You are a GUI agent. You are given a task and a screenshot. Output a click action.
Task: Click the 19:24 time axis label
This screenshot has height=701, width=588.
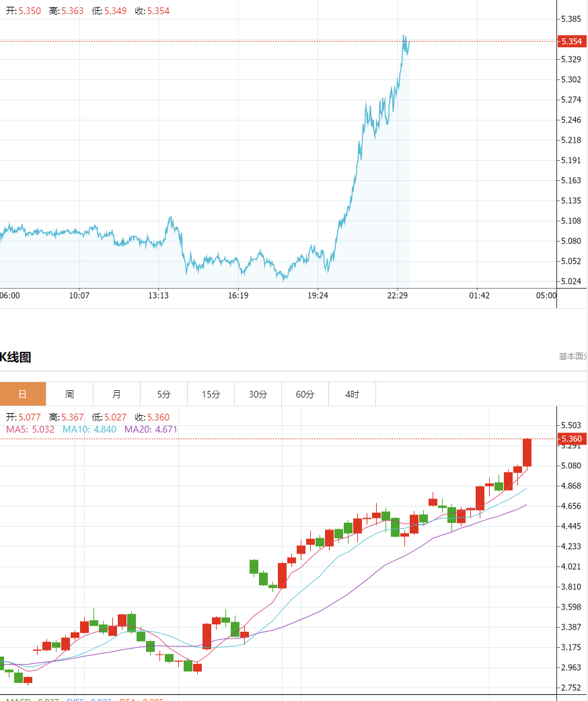[318, 295]
